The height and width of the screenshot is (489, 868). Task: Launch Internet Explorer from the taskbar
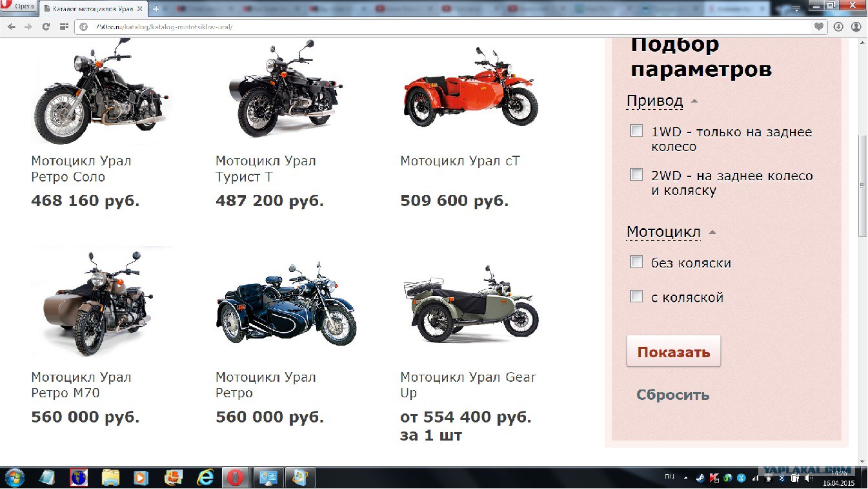[x=205, y=478]
